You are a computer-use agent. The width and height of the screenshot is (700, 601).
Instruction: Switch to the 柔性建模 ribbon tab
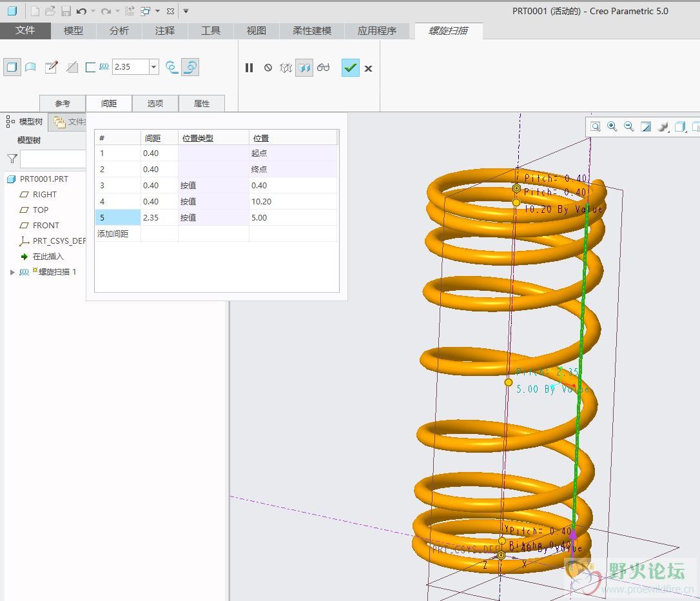312,31
